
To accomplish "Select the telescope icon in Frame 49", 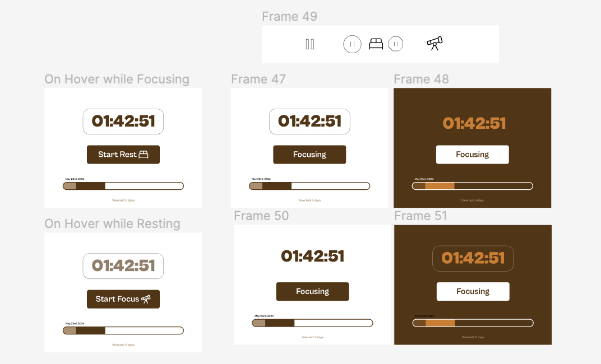I will (434, 43).
